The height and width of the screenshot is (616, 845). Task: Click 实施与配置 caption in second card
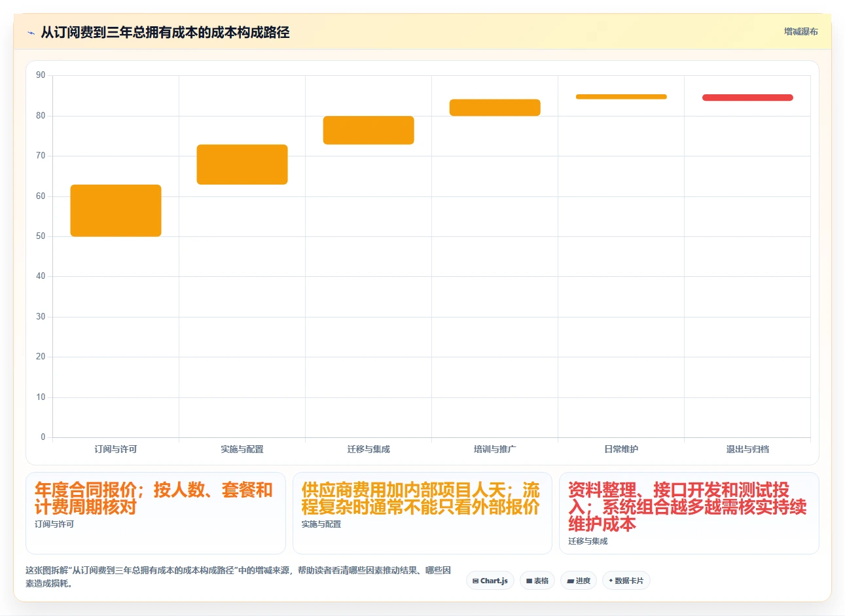321,524
